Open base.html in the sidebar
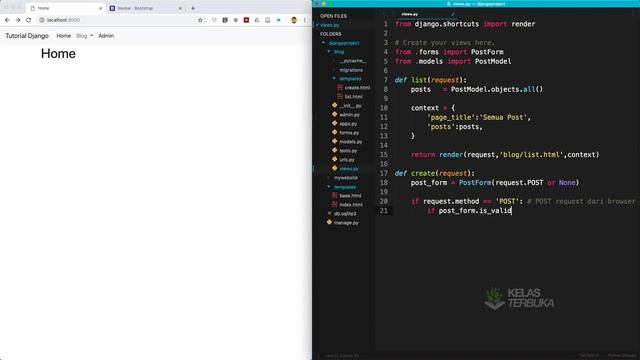640x360 pixels. (x=350, y=196)
